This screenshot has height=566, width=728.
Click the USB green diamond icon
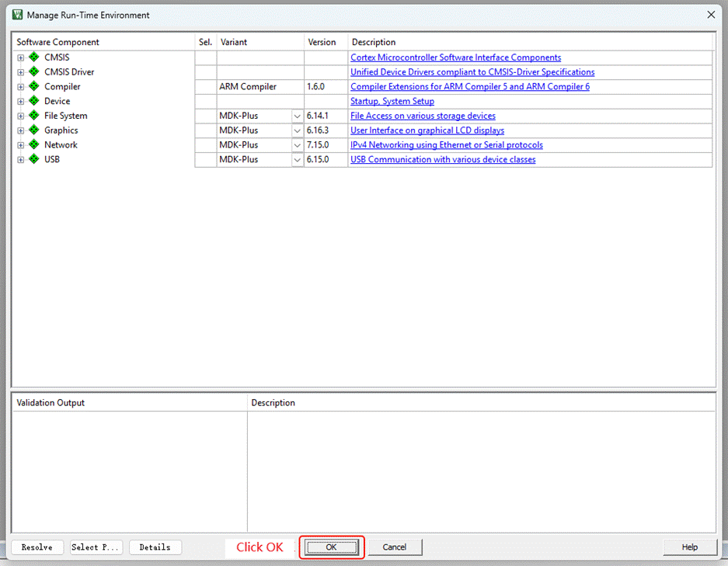pyautogui.click(x=34, y=159)
